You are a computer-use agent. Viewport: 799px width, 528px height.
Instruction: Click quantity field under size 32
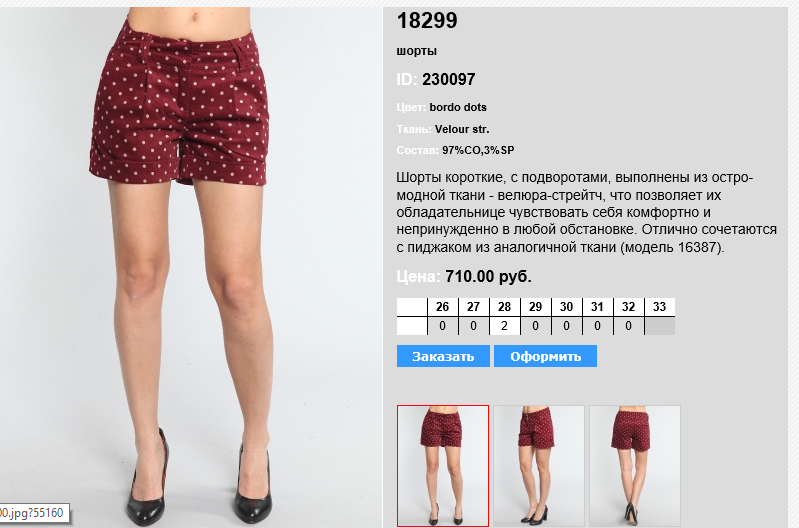[629, 326]
